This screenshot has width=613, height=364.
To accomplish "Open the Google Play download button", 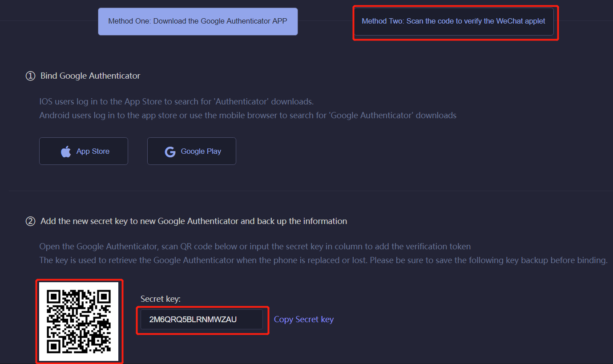I will coord(192,151).
